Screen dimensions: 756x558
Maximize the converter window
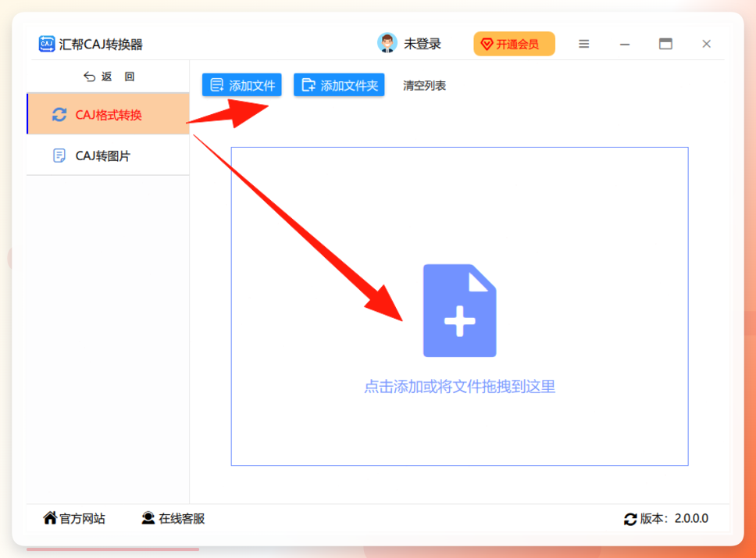665,44
